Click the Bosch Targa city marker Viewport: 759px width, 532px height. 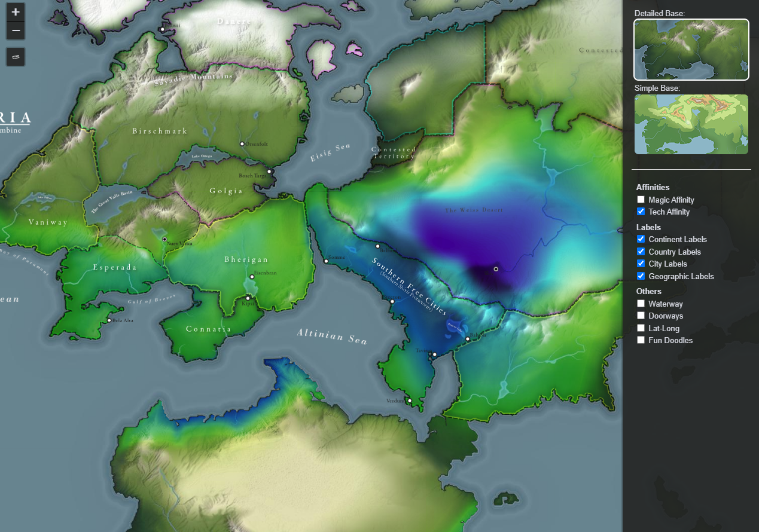(270, 172)
